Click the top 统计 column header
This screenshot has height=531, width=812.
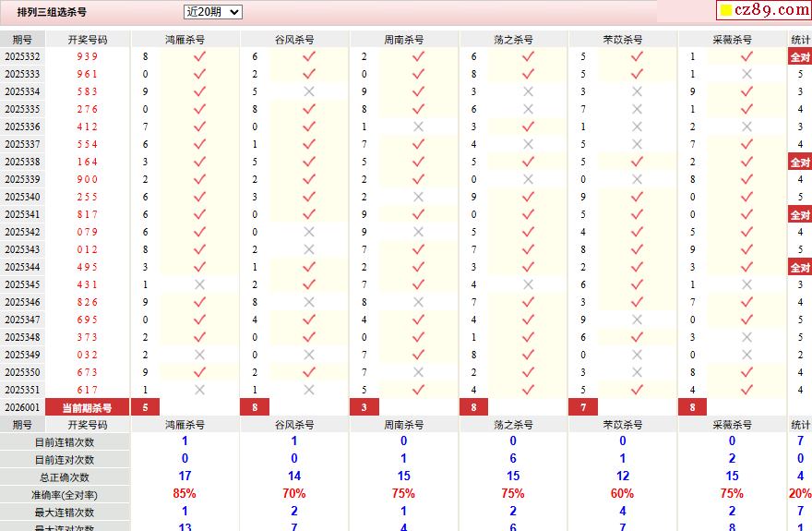pos(800,40)
